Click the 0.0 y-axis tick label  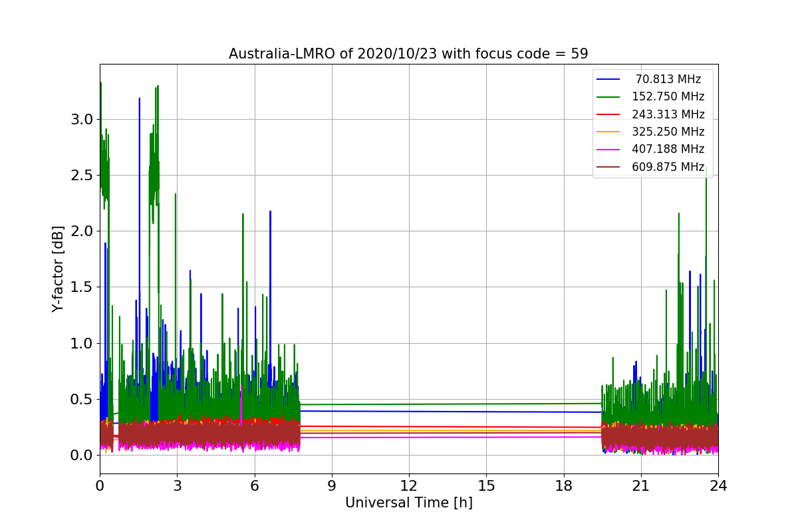82,455
